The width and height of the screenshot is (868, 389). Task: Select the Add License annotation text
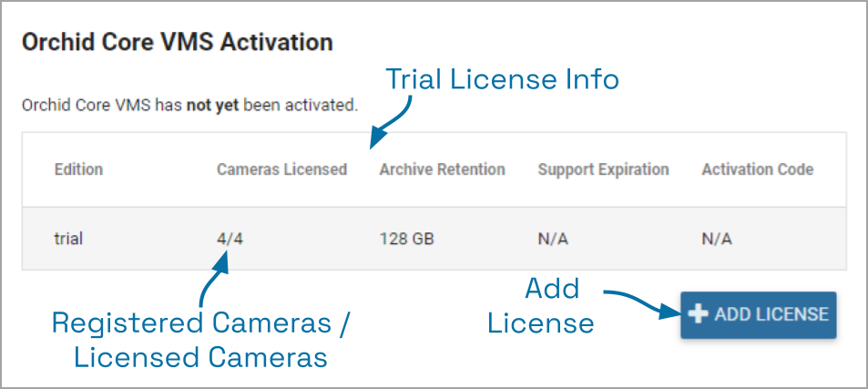click(x=541, y=306)
